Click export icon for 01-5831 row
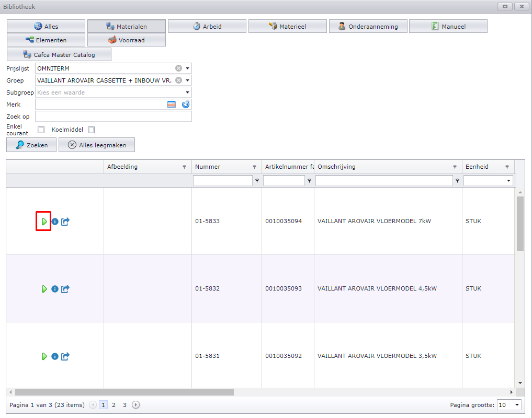532x418 pixels. 65,356
